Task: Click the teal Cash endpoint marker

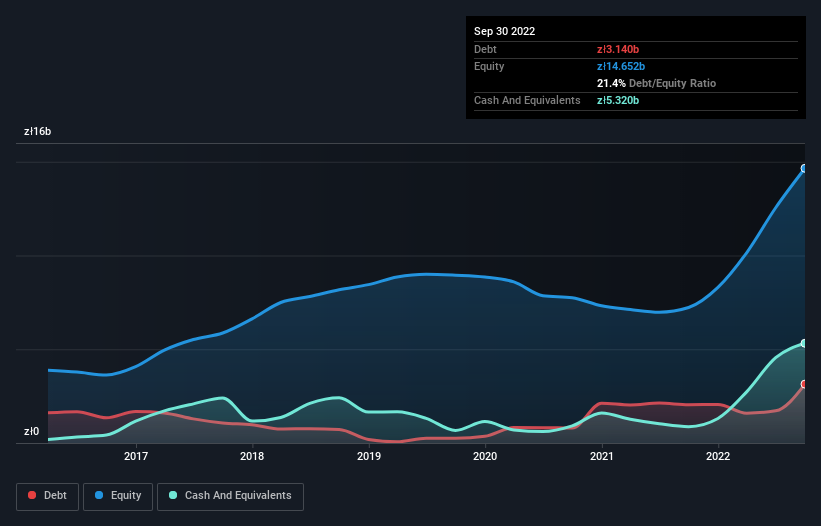Action: click(x=804, y=343)
